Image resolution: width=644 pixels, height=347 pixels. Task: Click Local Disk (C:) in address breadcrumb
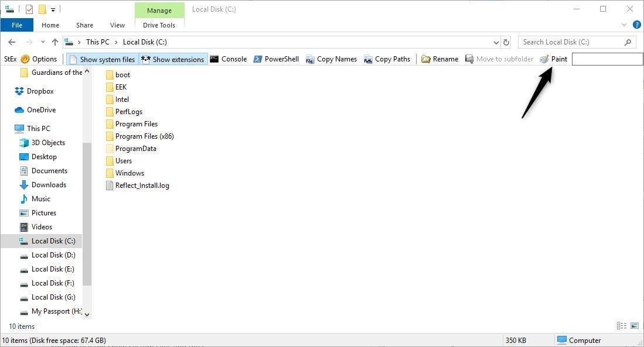tap(145, 42)
